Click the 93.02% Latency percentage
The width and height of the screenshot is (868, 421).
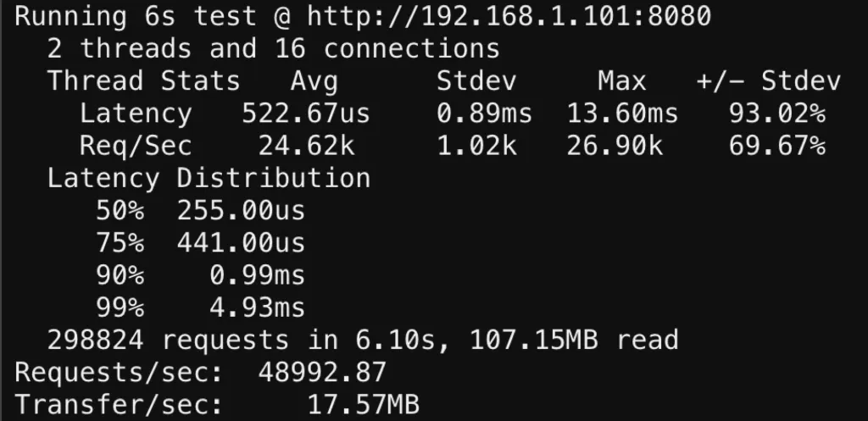point(777,114)
